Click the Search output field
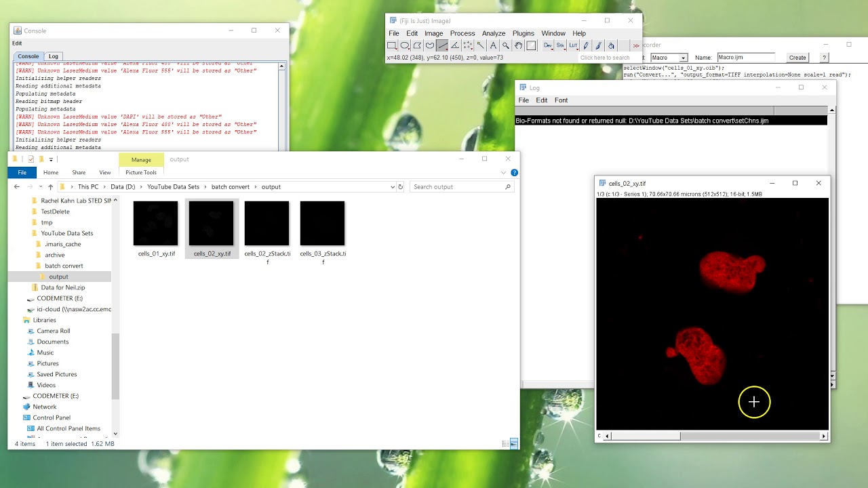Screen dimensions: 868x488 (x=461, y=186)
